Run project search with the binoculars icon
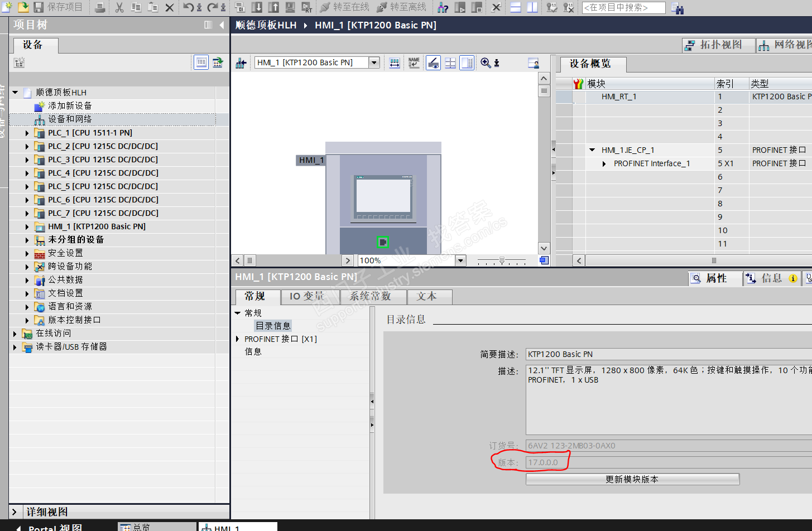 tap(678, 8)
